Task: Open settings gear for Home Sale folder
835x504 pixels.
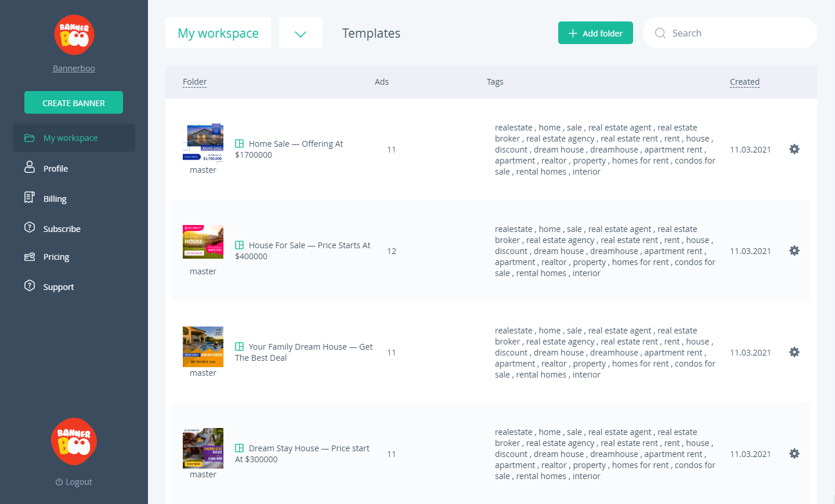Action: coord(794,149)
